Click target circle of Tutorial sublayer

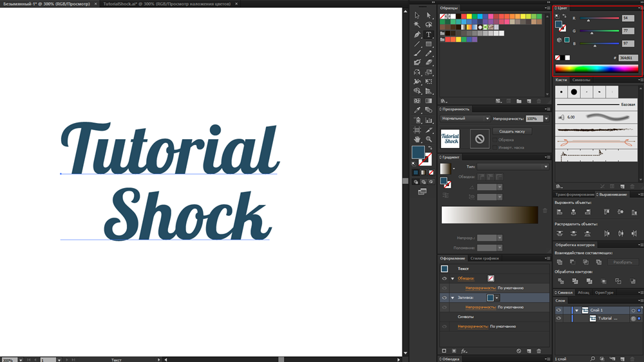point(633,318)
